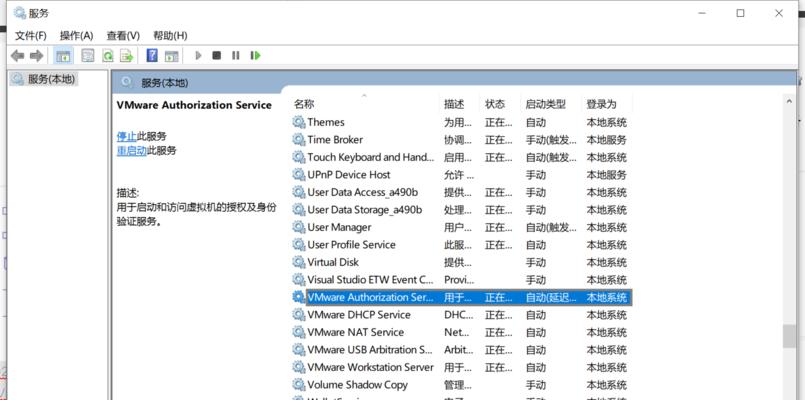Open the 查看(V) menu
This screenshot has width=805, height=400.
click(123, 35)
